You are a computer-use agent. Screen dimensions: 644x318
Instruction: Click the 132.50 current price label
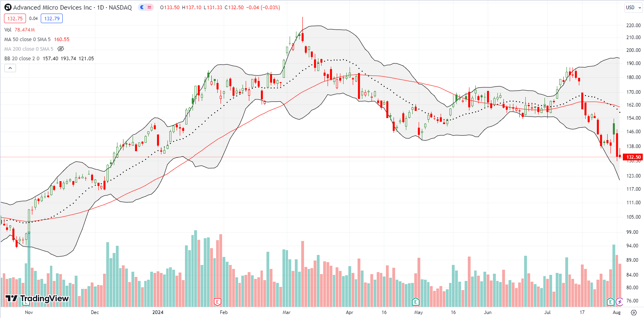(633, 157)
